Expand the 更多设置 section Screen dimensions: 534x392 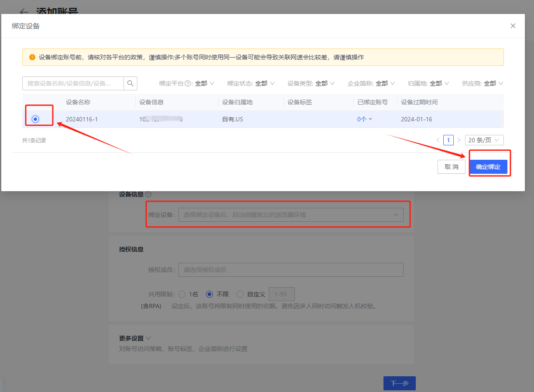135,338
